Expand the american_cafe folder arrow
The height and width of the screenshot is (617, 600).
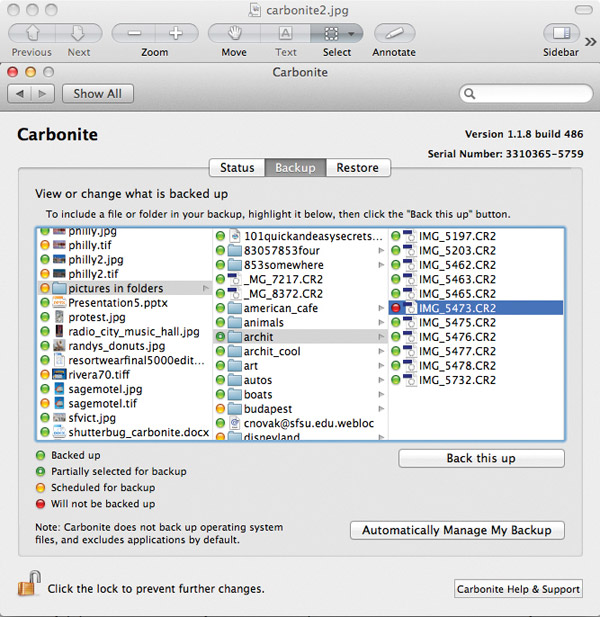pos(381,308)
